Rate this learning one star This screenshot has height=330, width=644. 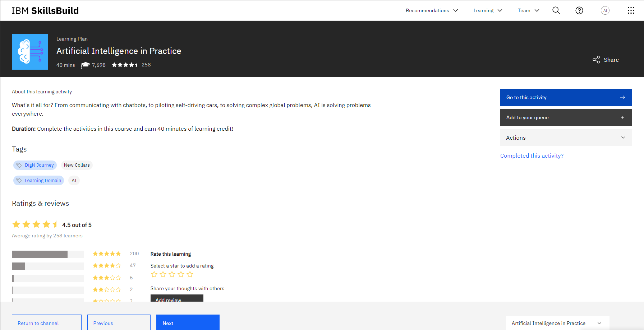154,274
